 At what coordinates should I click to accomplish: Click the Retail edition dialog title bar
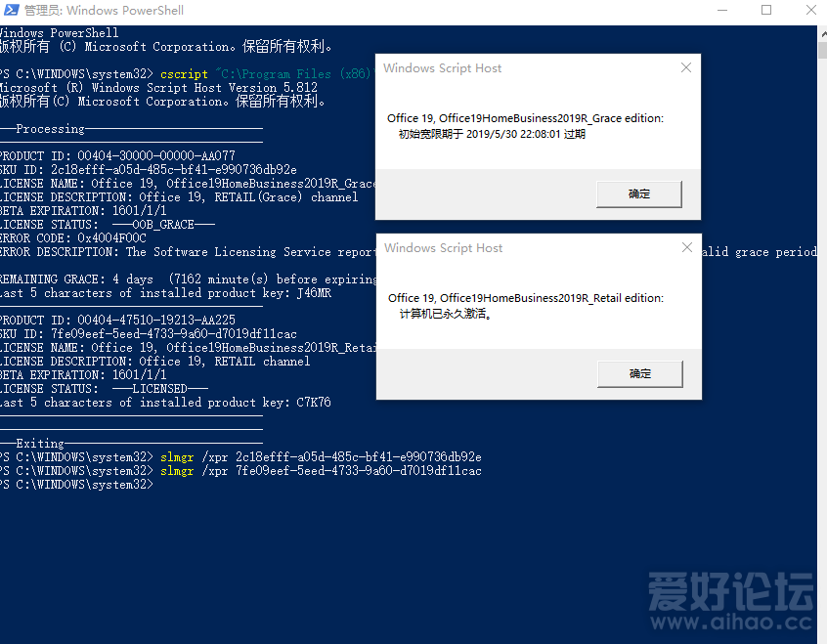[x=528, y=248]
